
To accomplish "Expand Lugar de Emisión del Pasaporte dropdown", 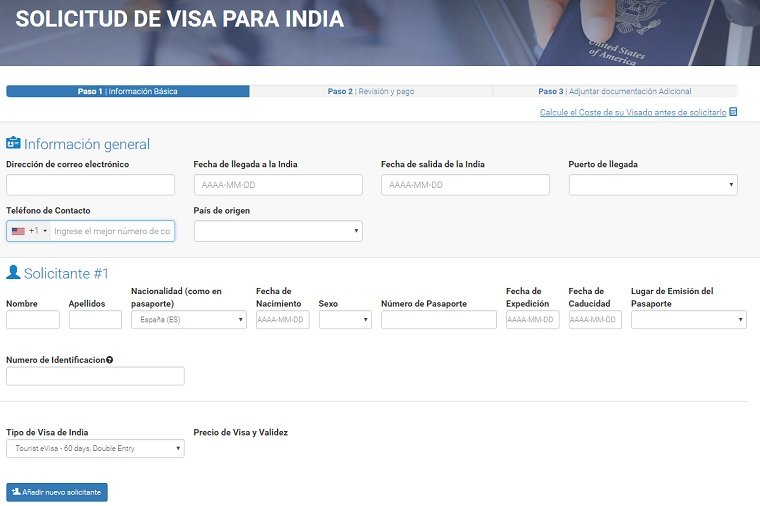I will (x=688, y=320).
